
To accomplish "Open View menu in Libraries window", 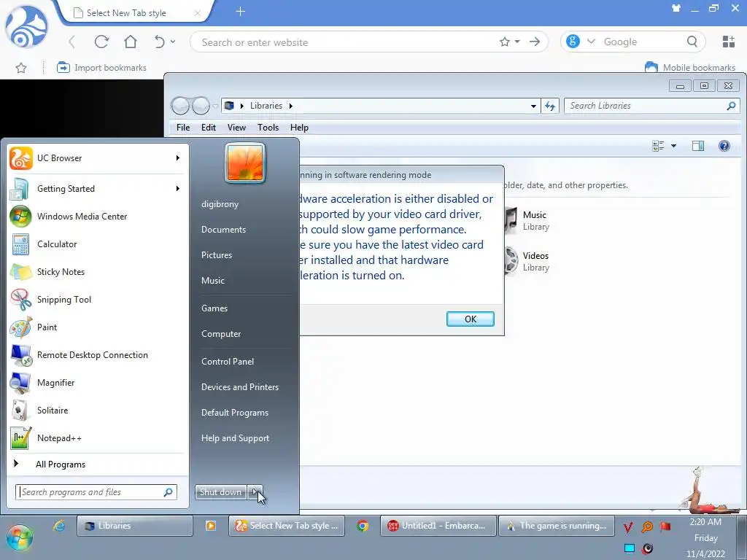I will point(236,127).
